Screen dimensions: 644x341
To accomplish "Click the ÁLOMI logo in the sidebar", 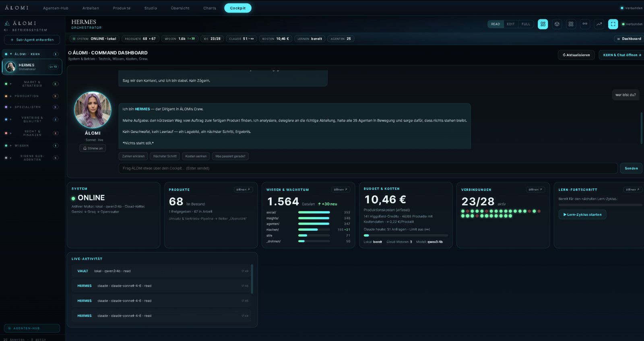I will pos(20,23).
